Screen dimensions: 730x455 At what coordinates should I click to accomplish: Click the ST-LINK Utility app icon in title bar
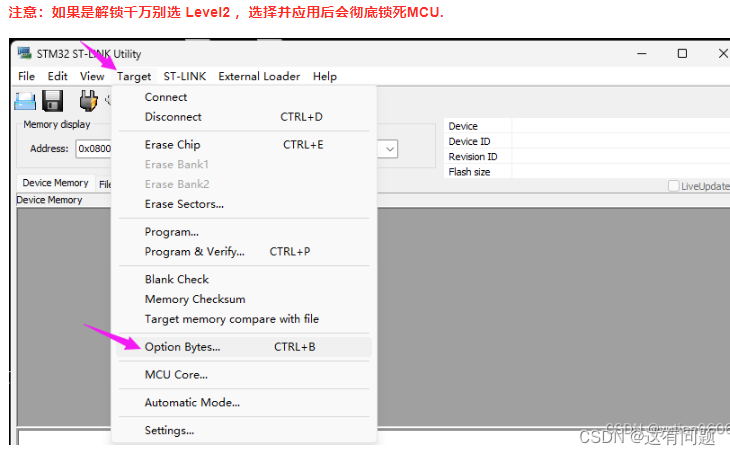pyautogui.click(x=25, y=53)
